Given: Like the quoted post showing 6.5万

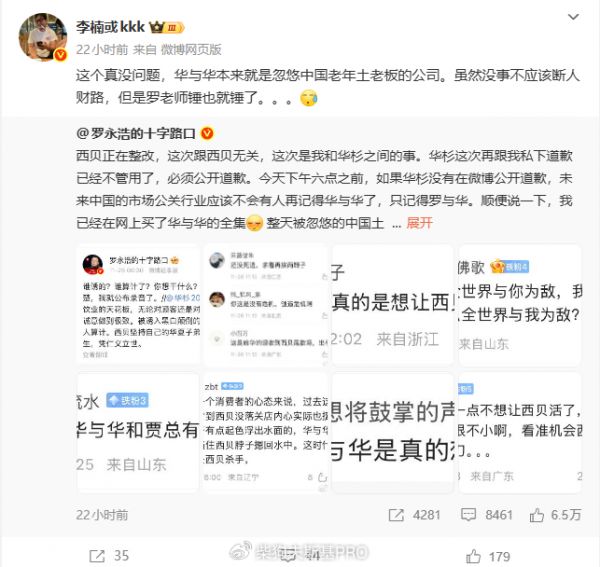Looking at the screenshot, I should point(555,515).
